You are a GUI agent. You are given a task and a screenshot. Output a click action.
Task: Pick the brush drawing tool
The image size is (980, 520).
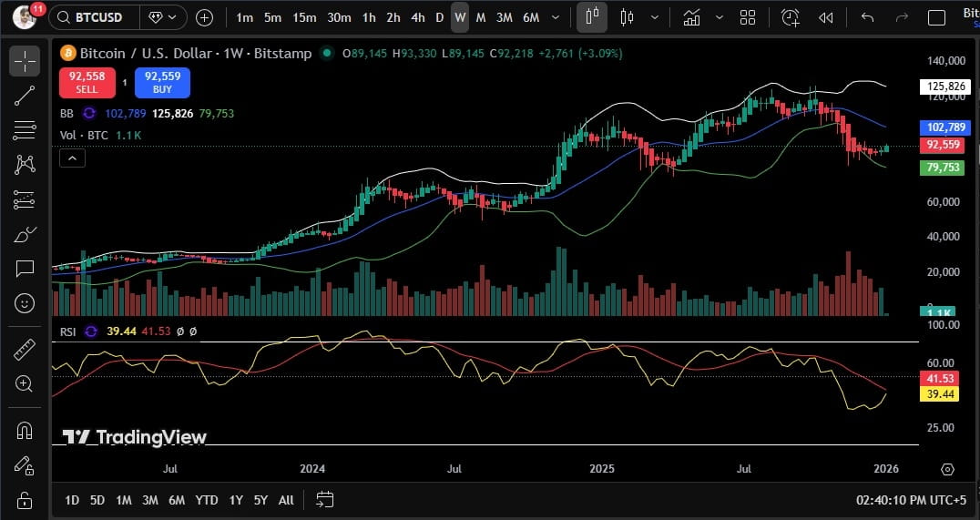pos(25,234)
